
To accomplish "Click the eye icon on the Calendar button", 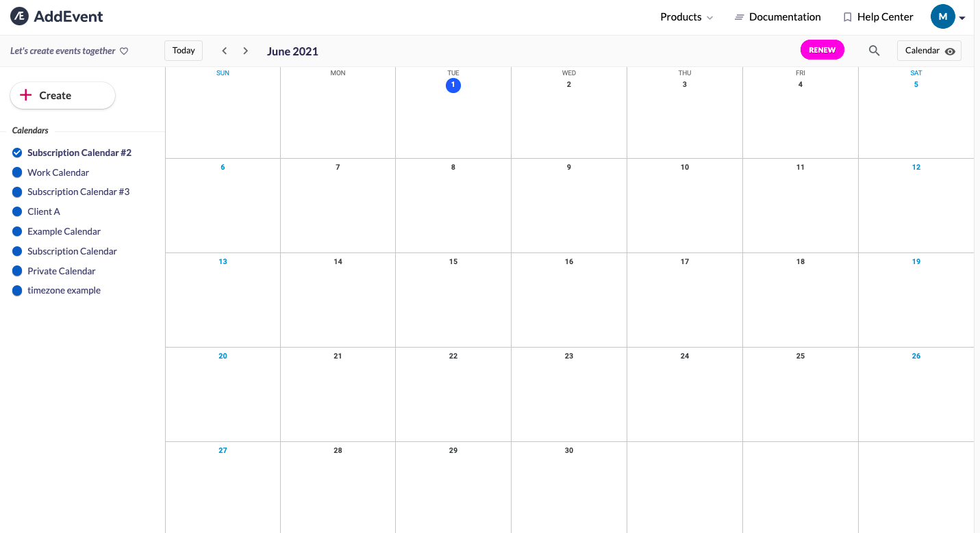I will [949, 51].
